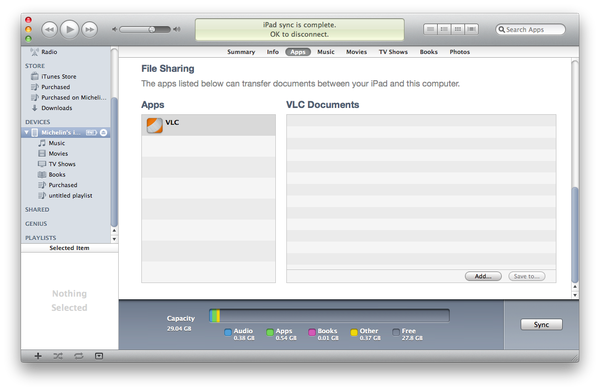Viewport: 600px width, 391px height.
Task: Expand the PLAYLISTS sidebar section
Action: pos(41,238)
